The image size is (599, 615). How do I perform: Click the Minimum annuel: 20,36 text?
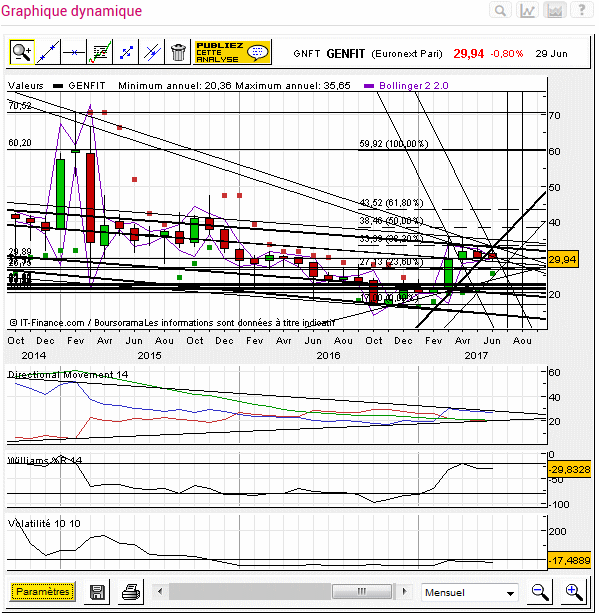[175, 86]
